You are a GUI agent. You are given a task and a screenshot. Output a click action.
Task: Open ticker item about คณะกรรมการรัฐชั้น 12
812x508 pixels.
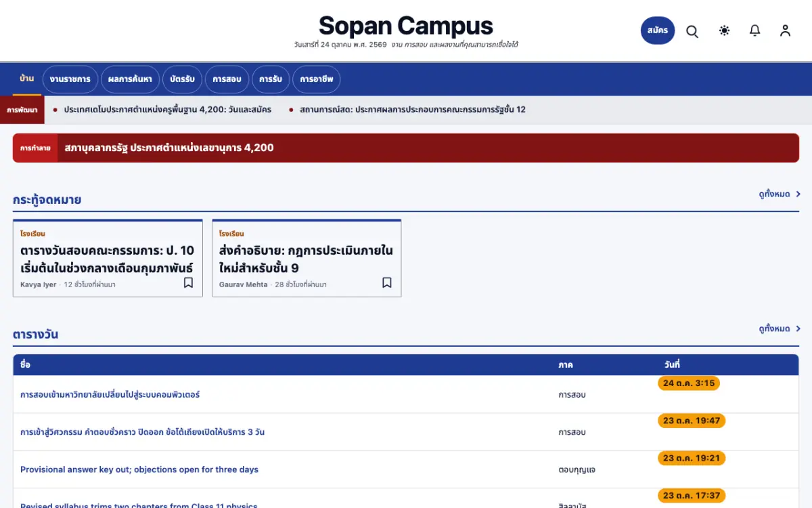point(413,110)
